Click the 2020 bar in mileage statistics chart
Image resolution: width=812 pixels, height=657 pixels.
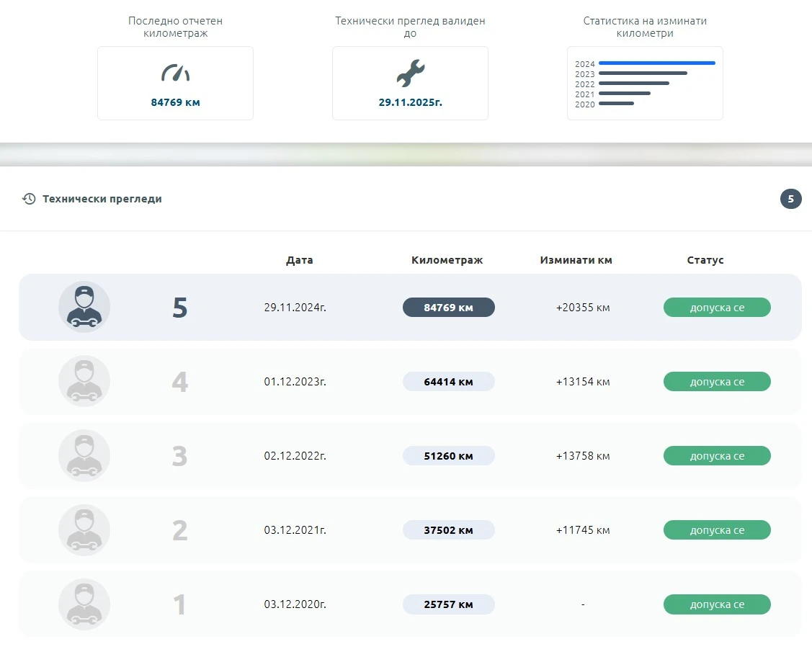tap(616, 104)
